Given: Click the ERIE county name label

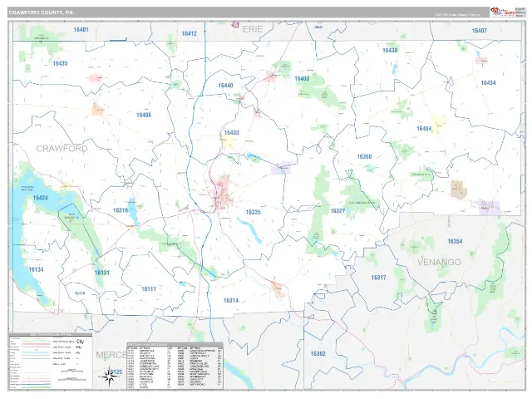Looking at the screenshot, I should click(x=253, y=30).
